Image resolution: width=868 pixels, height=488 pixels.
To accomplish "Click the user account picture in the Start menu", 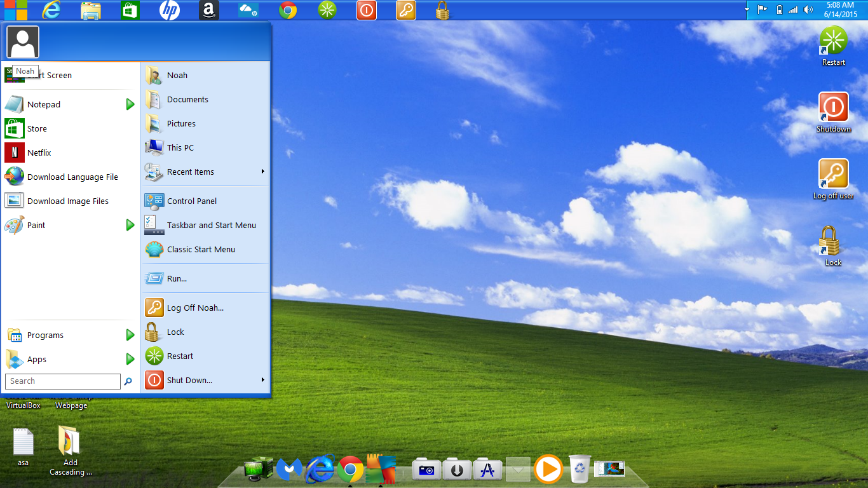I will [x=23, y=42].
